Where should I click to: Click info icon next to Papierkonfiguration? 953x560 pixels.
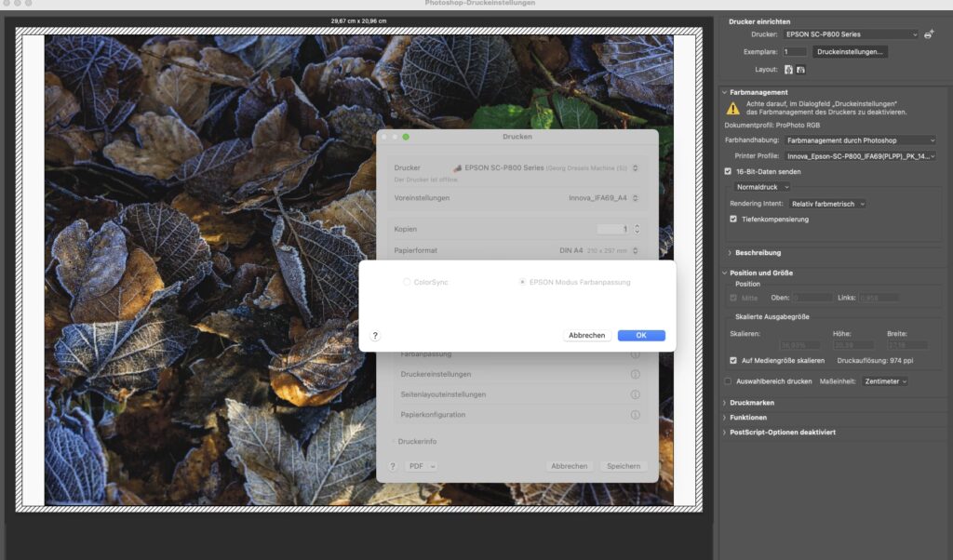[x=635, y=415]
